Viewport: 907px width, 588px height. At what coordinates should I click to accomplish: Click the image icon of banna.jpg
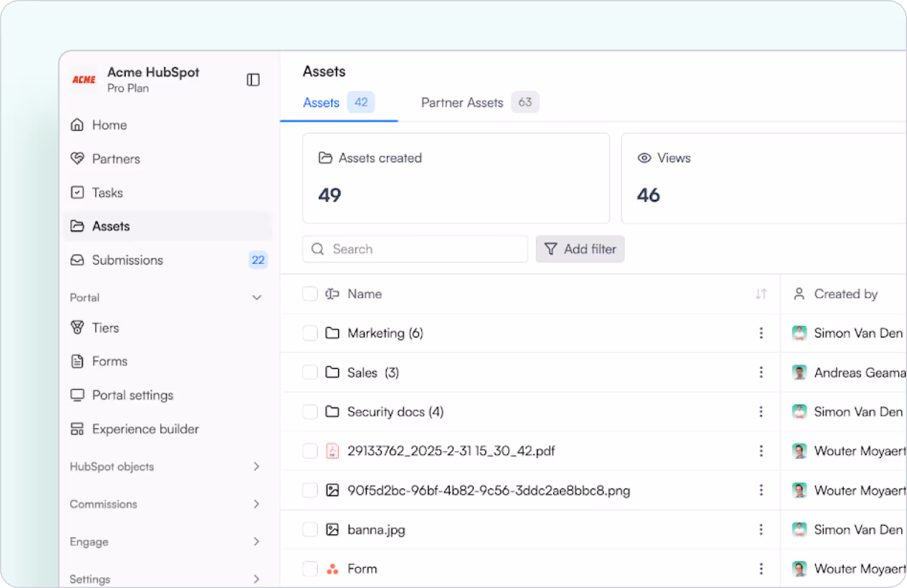coord(332,530)
